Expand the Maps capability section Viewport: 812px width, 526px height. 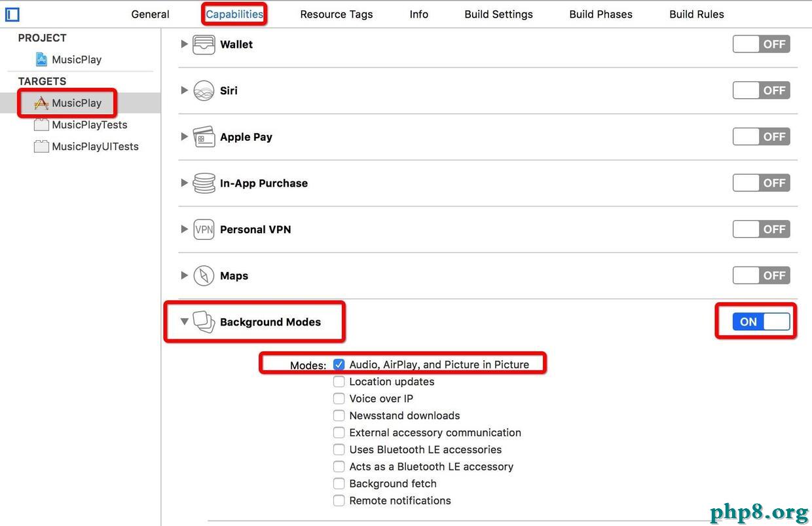point(184,276)
